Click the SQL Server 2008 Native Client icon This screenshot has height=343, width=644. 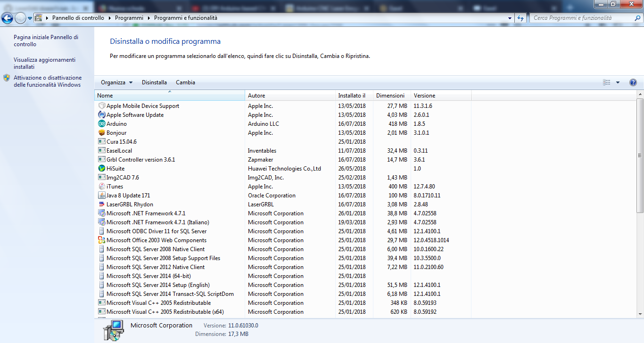101,249
